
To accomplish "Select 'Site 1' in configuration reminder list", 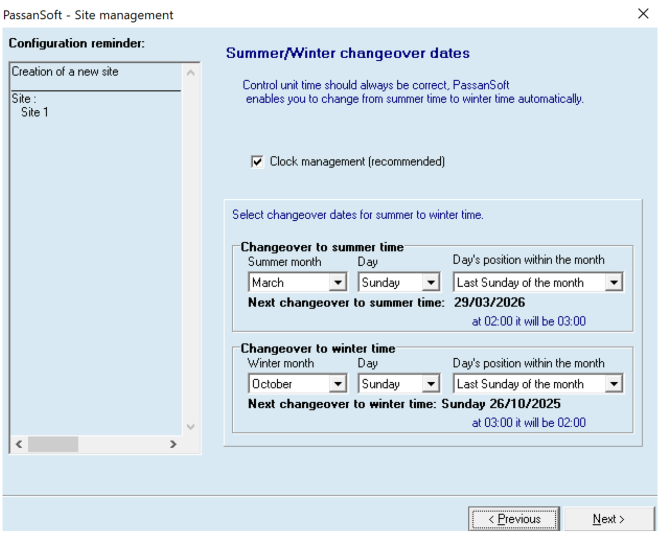I will pos(35,113).
